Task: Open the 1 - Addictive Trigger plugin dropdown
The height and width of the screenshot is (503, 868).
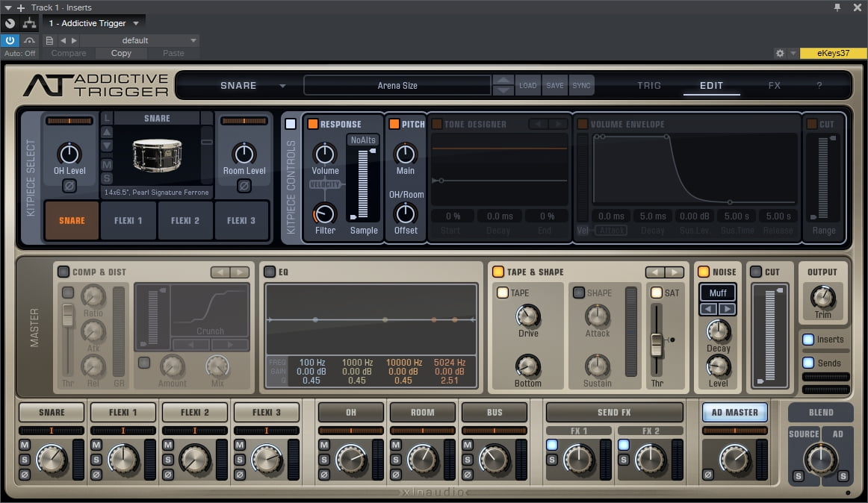Action: [136, 23]
